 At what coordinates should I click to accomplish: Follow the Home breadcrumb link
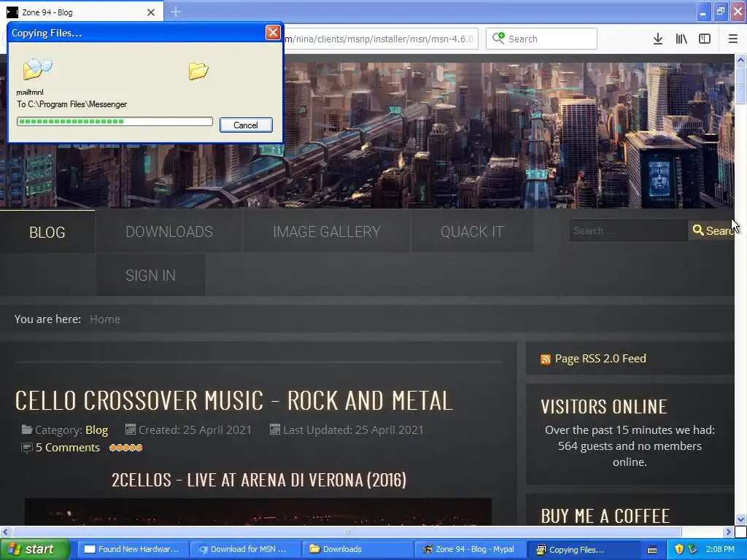pos(105,319)
